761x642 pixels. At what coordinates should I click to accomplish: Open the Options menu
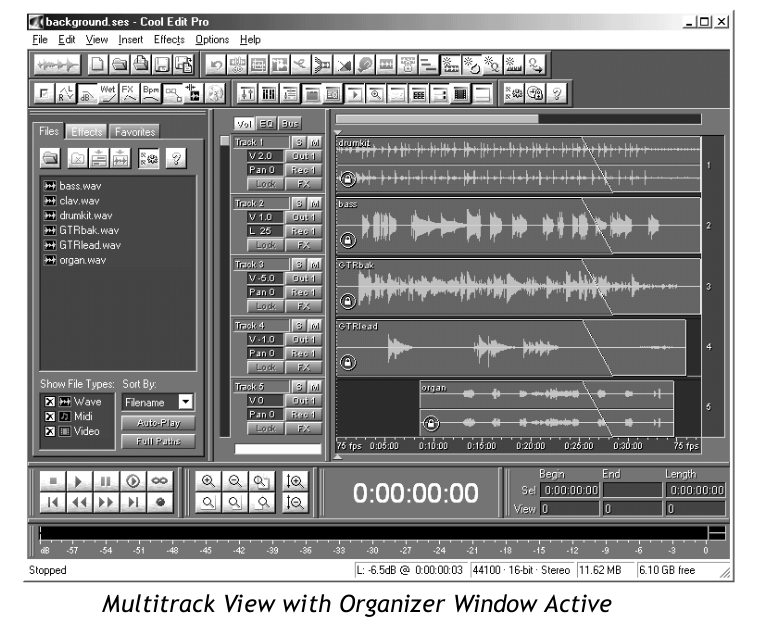click(x=212, y=40)
